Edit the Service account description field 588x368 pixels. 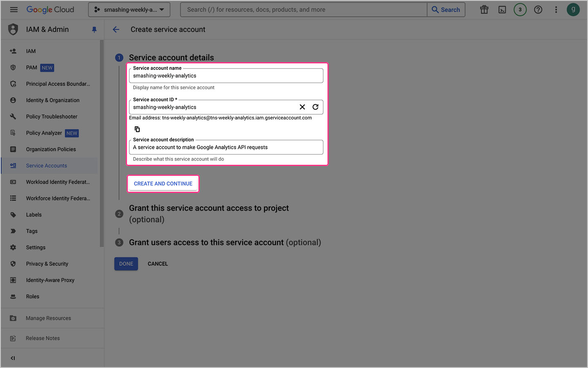(x=226, y=147)
